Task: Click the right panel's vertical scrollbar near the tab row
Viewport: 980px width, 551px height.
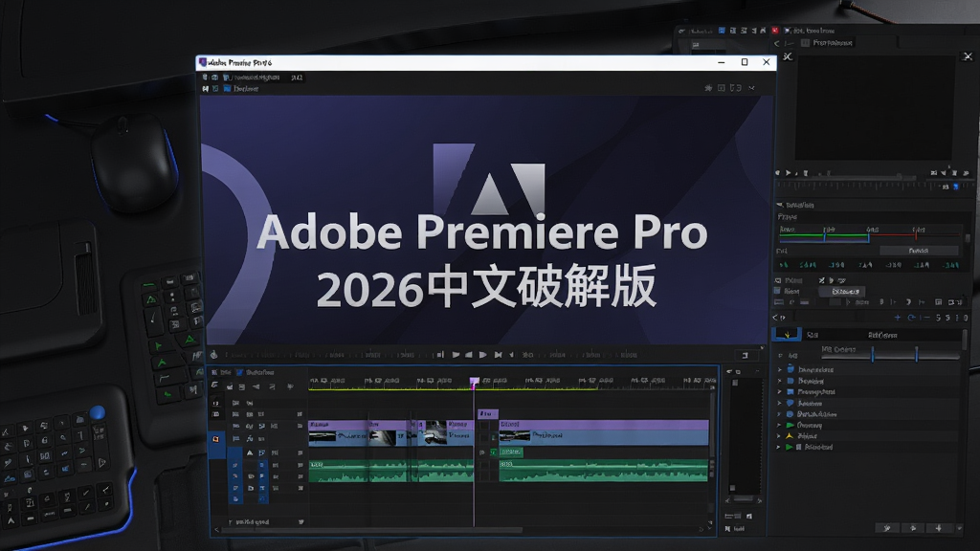Action: 965,340
